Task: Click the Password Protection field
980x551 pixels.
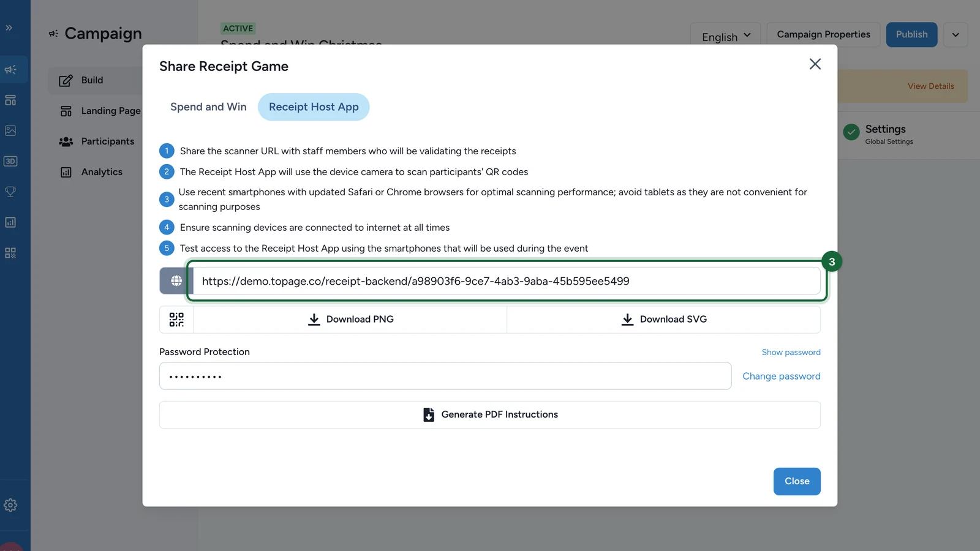Action: (x=445, y=376)
